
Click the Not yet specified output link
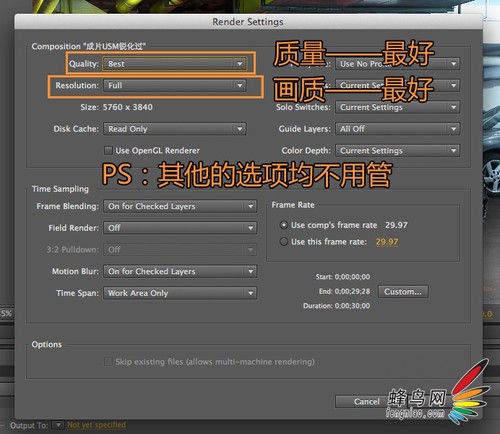pos(96,425)
